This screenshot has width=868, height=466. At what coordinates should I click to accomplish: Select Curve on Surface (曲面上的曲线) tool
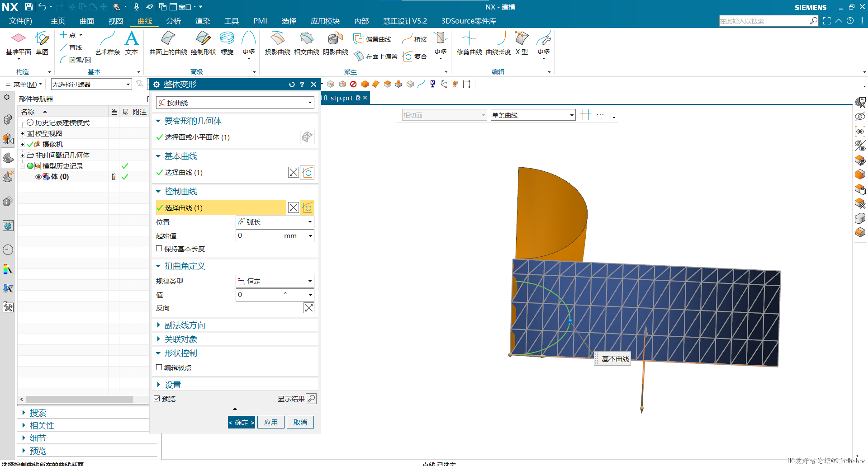tap(168, 43)
